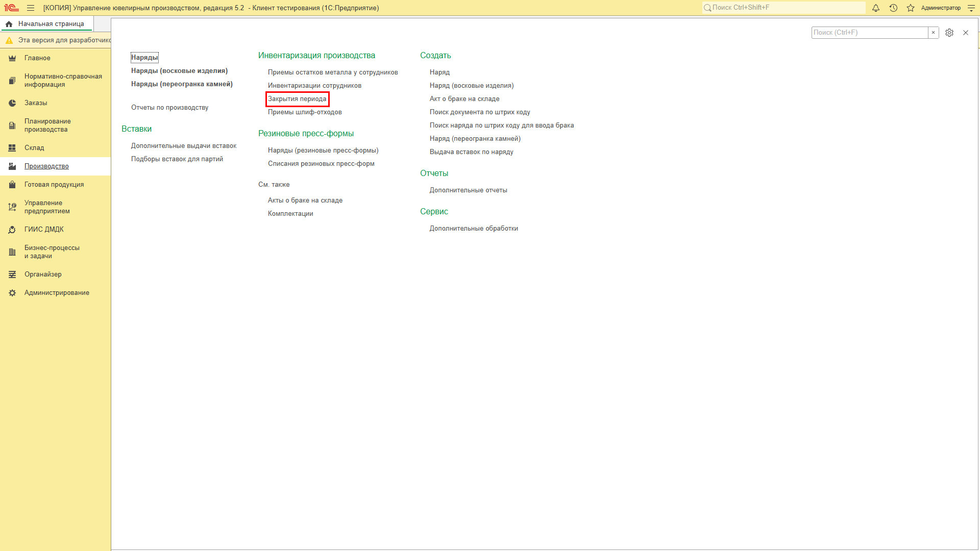Create Наряд (переогранка камней) under Создать
This screenshot has width=980, height=551.
tap(475, 139)
